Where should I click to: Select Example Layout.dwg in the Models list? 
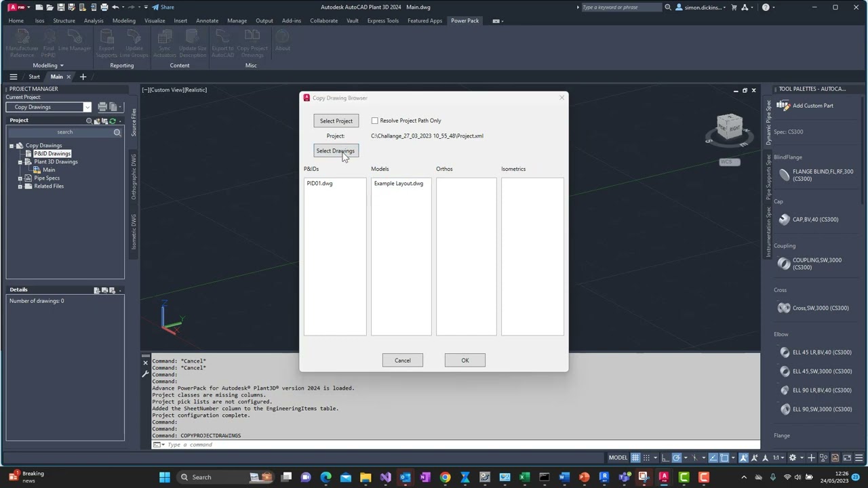click(x=398, y=183)
